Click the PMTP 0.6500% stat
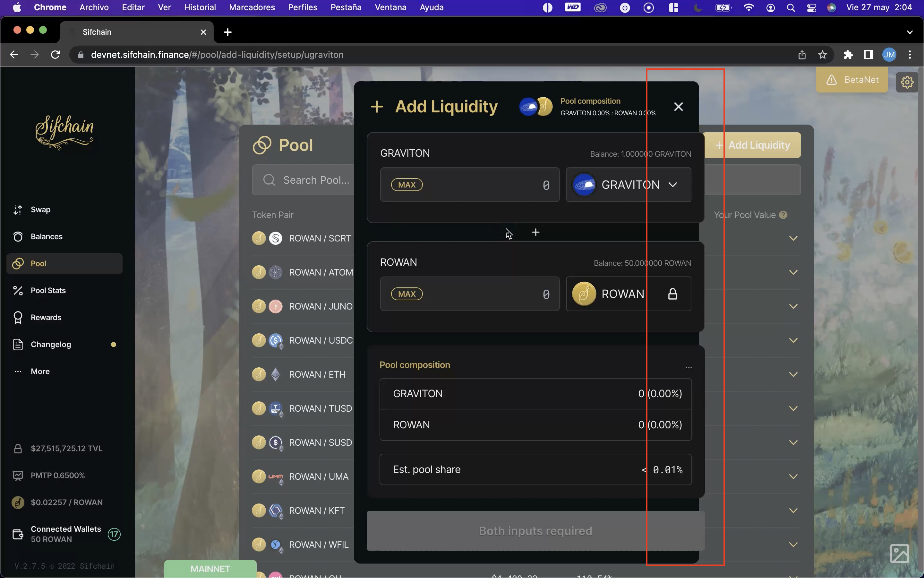This screenshot has width=924, height=578. pyautogui.click(x=49, y=476)
